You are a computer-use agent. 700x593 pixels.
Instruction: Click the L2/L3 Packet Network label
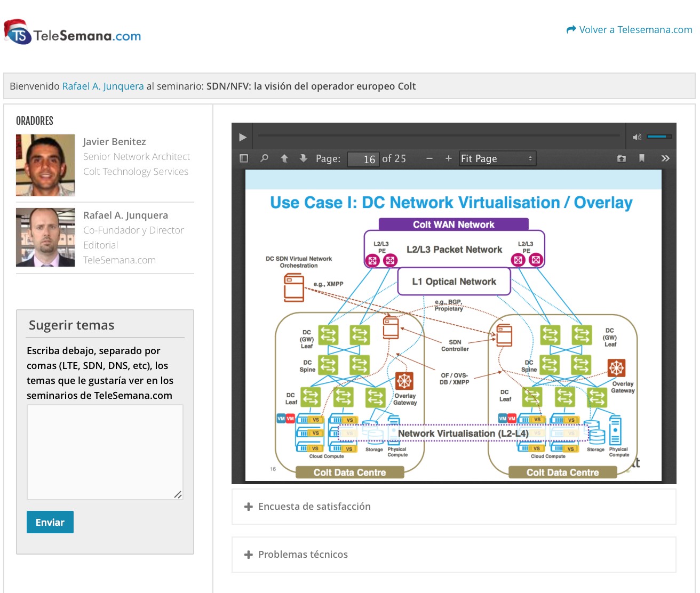click(x=454, y=250)
